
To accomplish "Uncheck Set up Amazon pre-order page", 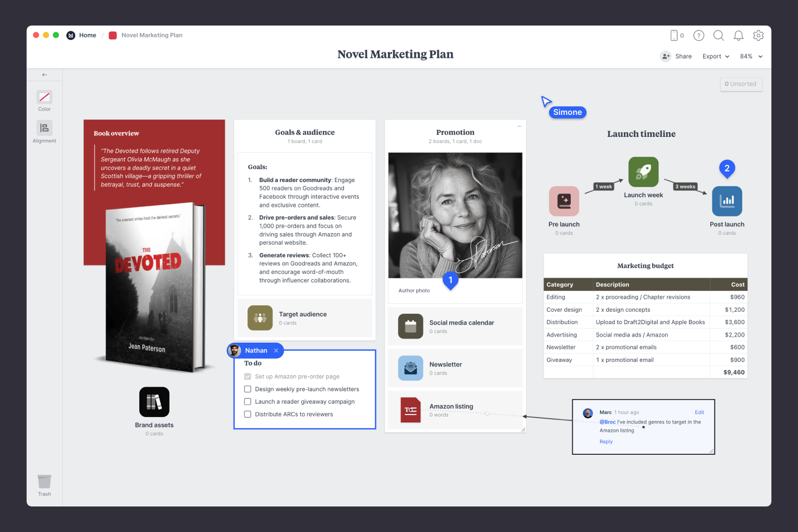I will click(x=248, y=377).
